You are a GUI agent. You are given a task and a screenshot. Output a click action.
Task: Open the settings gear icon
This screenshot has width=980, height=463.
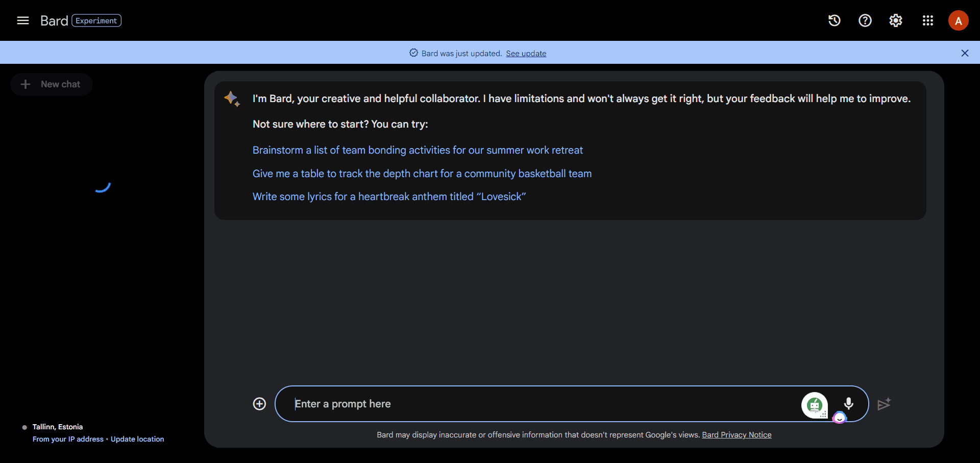896,20
